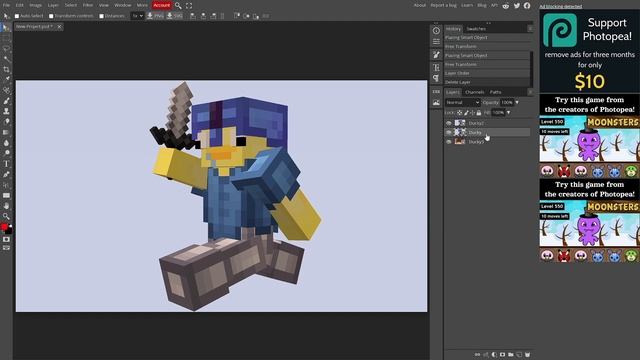Open Photopea's Facebook page icon
Image resolution: width=640 pixels, height=360 pixels.
pos(527,5)
